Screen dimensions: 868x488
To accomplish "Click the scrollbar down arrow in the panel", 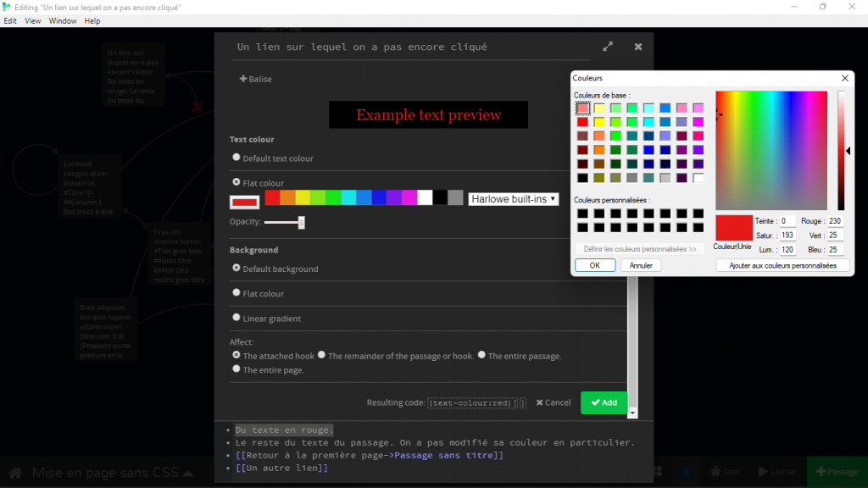I will (x=632, y=413).
